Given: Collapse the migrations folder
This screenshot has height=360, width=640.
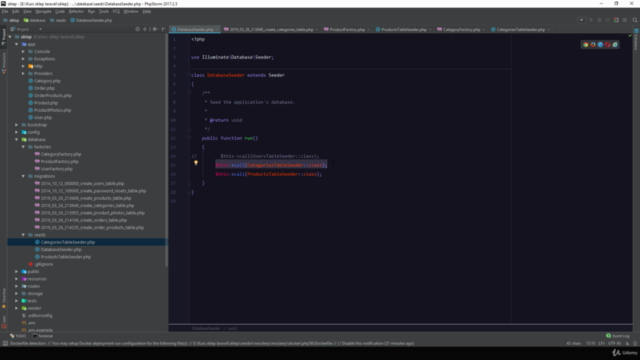Looking at the screenshot, I should pyautogui.click(x=23, y=176).
